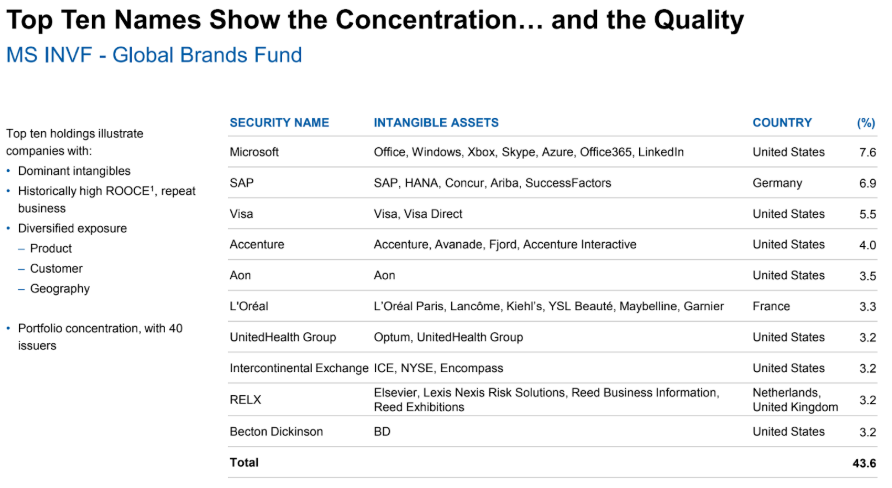Screen dimensions: 892x488
Task: Click the Total value 43.6
Action: click(x=864, y=463)
